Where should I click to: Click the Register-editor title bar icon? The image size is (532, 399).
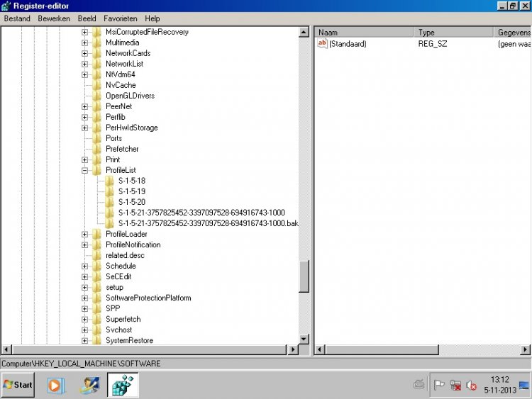[x=6, y=6]
